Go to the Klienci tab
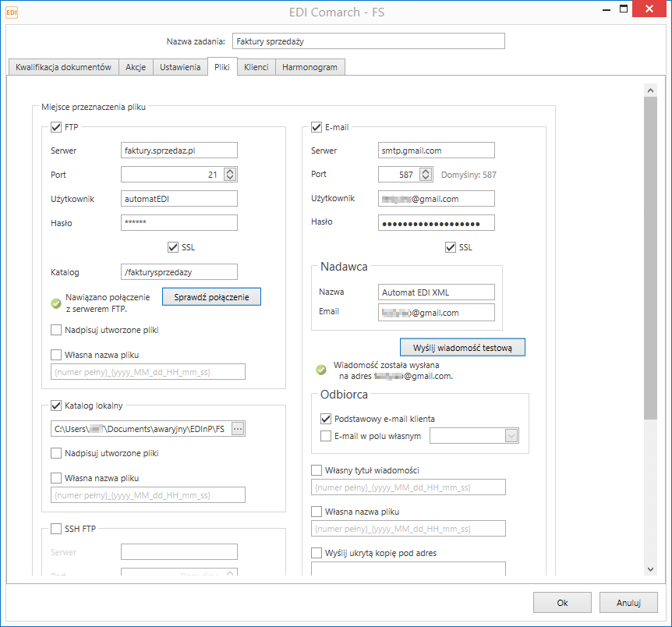This screenshot has height=627, width=672. 256,67
